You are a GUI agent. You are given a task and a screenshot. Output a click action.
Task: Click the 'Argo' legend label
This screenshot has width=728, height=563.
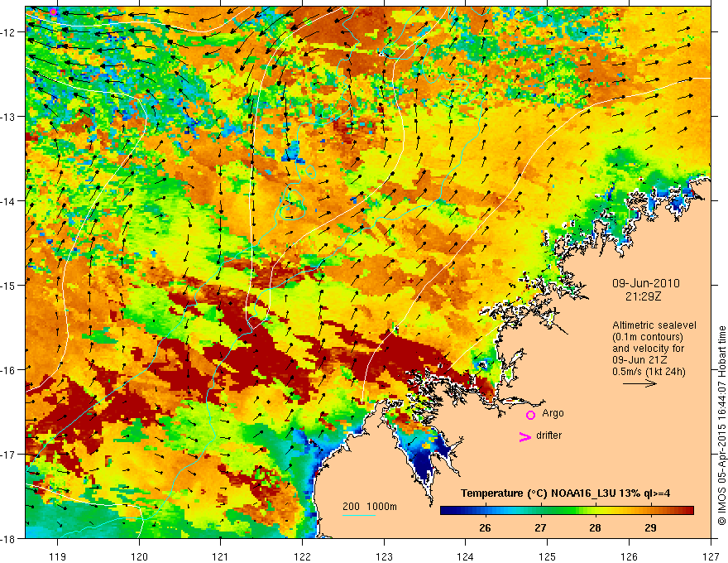[x=553, y=413]
